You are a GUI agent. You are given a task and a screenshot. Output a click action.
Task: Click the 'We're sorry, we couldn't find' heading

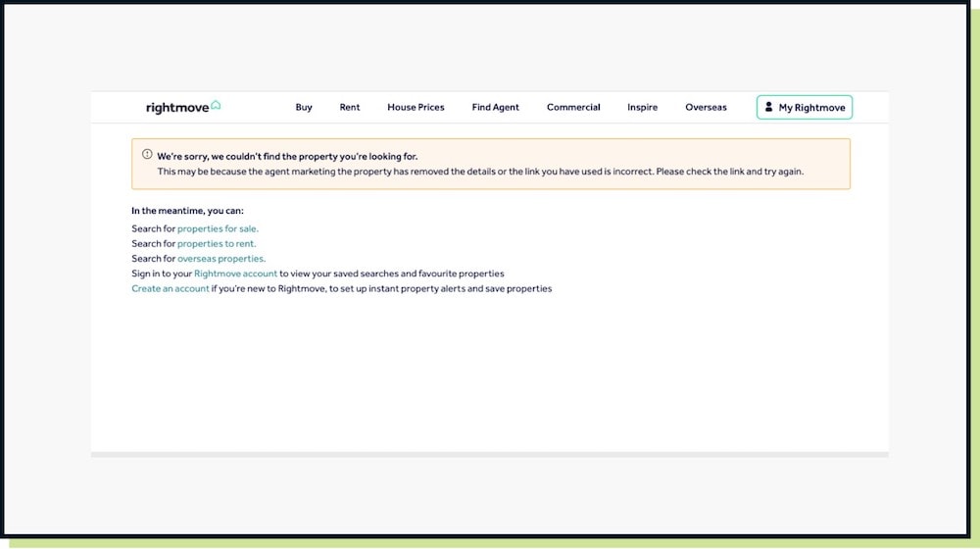click(x=287, y=156)
